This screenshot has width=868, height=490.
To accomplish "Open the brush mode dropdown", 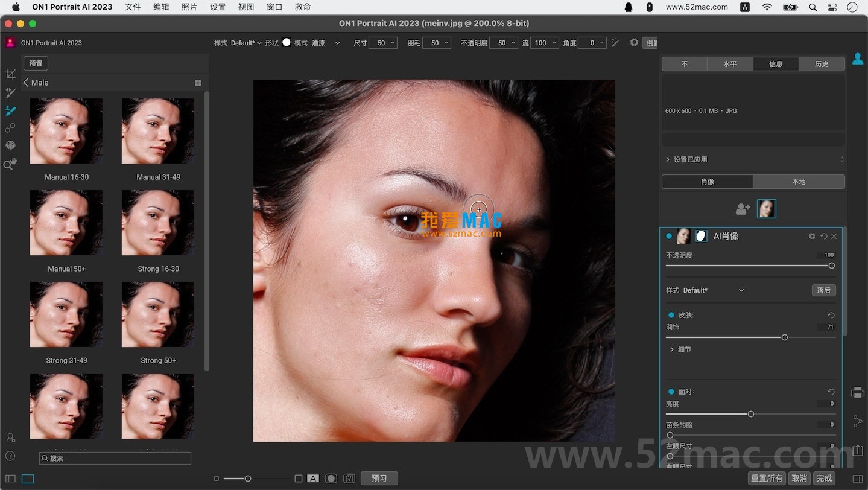I will [x=326, y=43].
